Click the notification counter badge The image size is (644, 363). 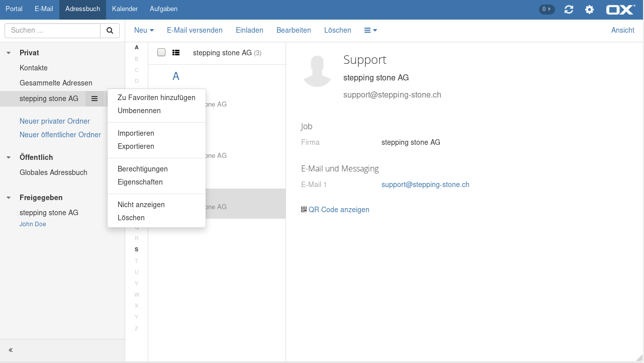click(x=546, y=9)
